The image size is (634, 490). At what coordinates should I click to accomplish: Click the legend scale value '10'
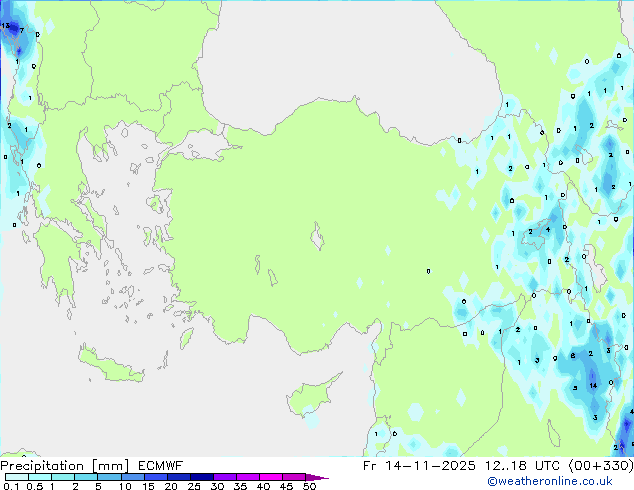125,486
